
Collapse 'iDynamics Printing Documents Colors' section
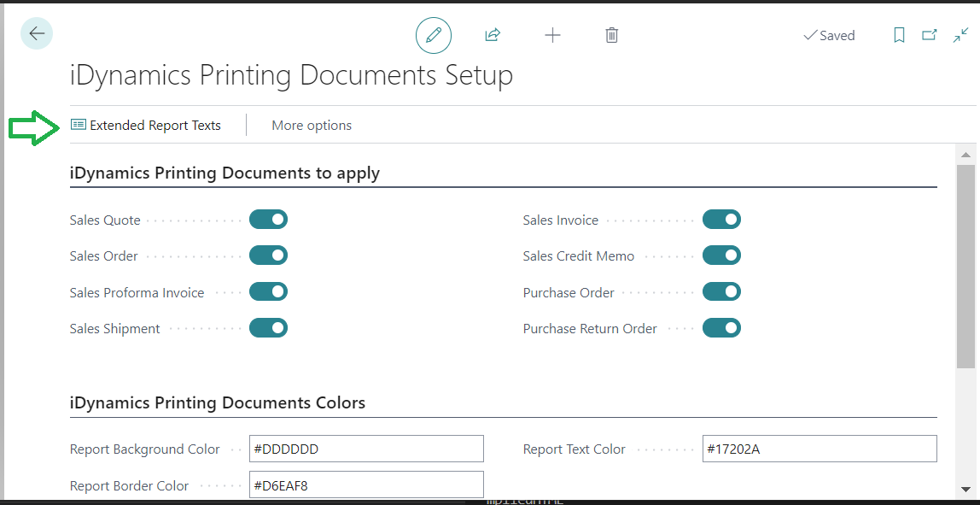point(218,402)
